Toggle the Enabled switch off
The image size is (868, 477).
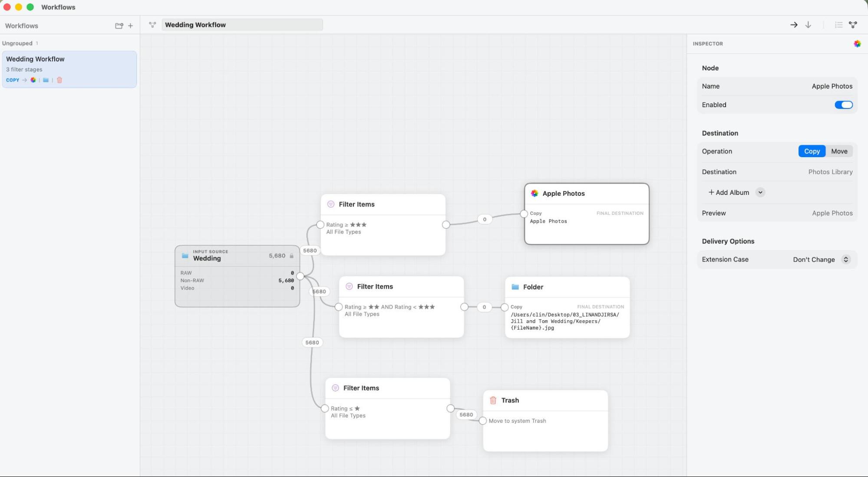coord(844,105)
